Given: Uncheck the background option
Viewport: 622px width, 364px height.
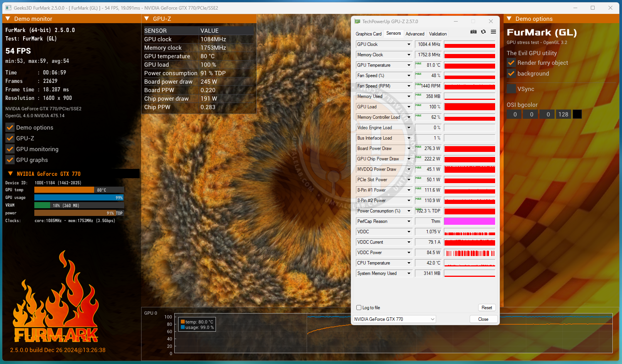Looking at the screenshot, I should coord(511,74).
